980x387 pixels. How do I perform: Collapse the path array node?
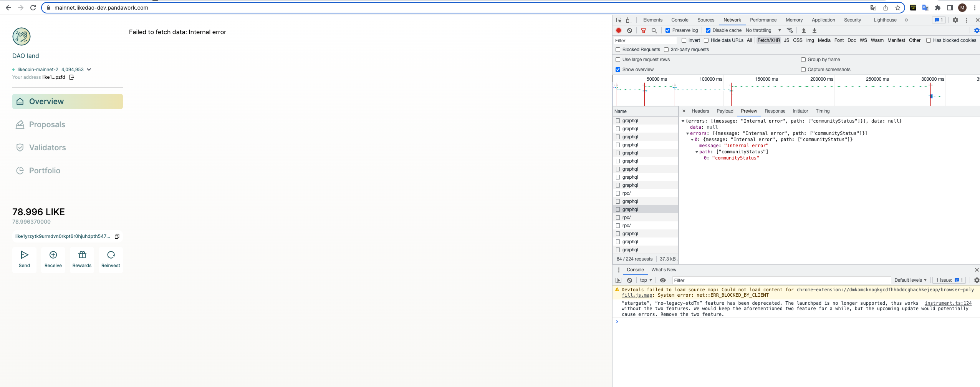coord(697,152)
